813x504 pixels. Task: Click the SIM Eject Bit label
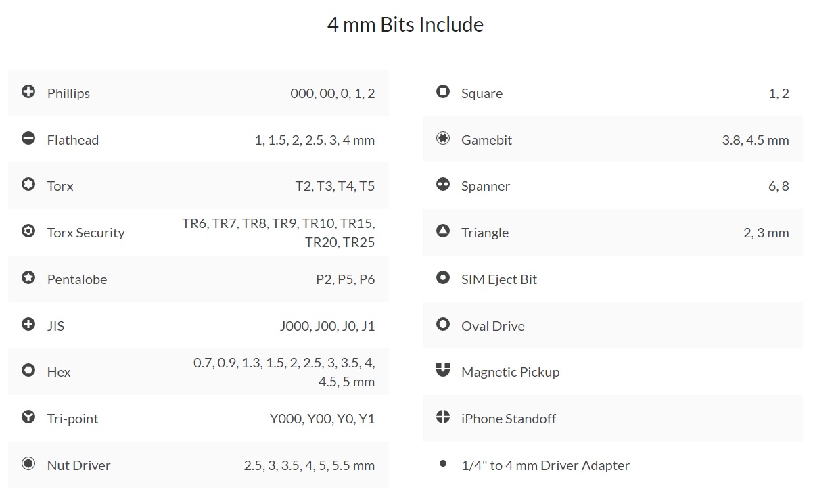pyautogui.click(x=499, y=279)
